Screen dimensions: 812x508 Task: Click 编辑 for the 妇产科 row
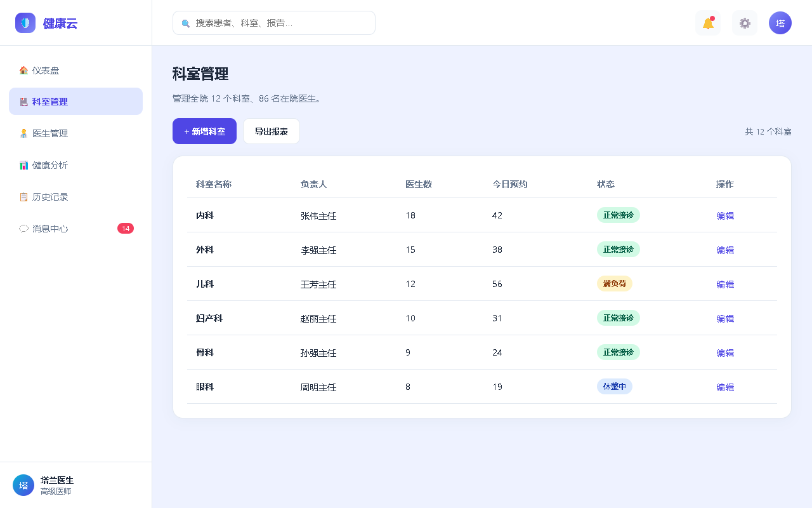click(725, 319)
